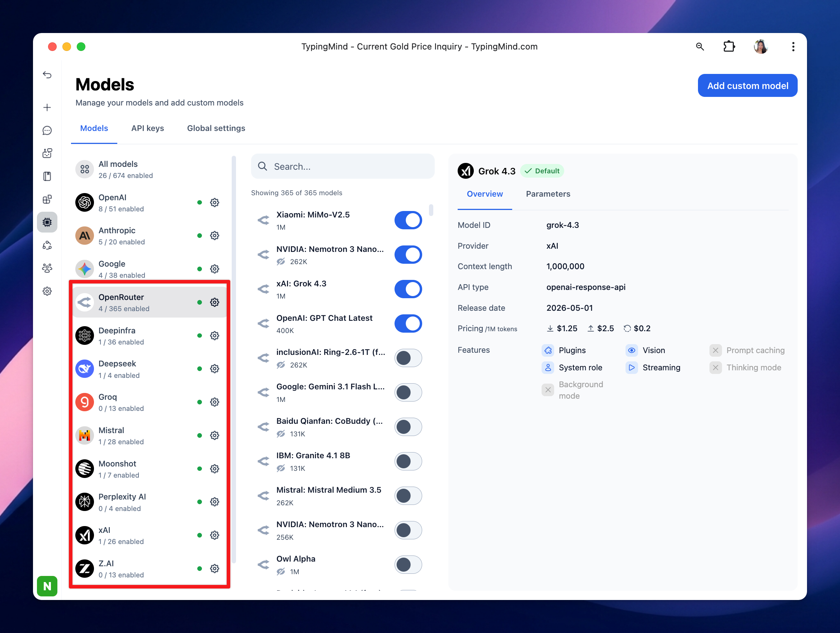Viewport: 840px width, 633px height.
Task: Open Mistral provider settings gear
Action: coord(214,435)
